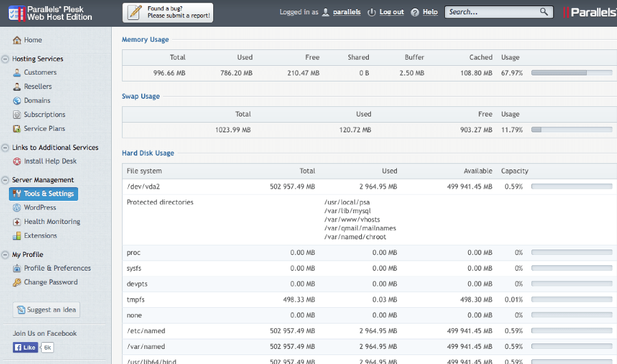Image resolution: width=617 pixels, height=364 pixels.
Task: Open Service Plans page
Action: tap(45, 129)
